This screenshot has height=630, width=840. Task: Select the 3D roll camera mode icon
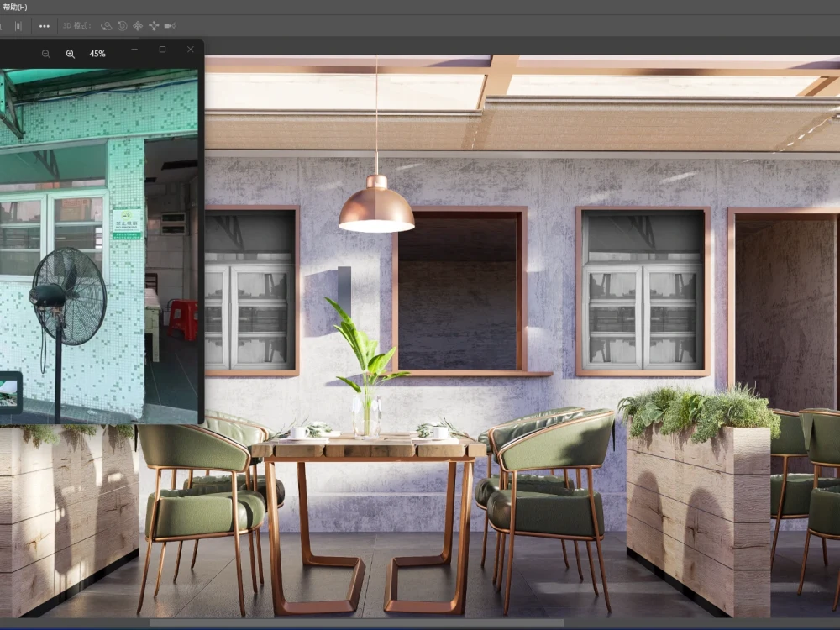pyautogui.click(x=122, y=26)
